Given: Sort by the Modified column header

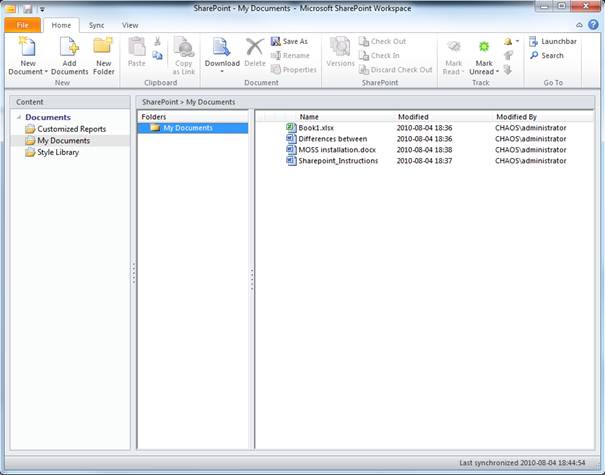Looking at the screenshot, I should coord(413,117).
